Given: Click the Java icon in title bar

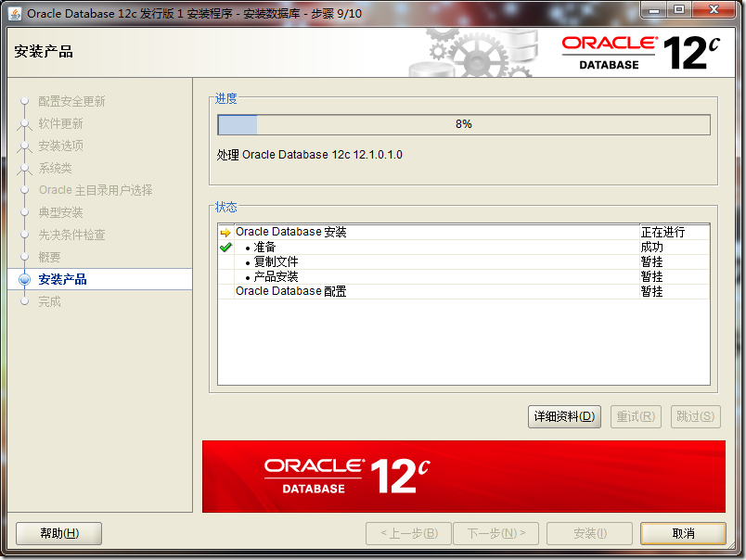Looking at the screenshot, I should [15, 14].
